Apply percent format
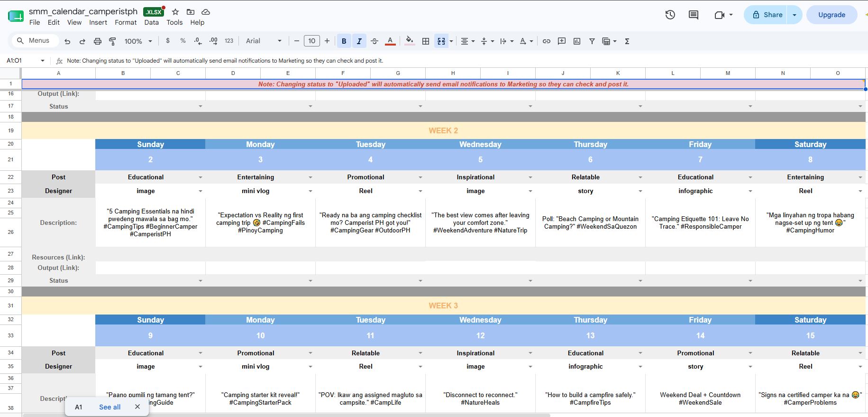Screen dimensions: 868x417 (x=183, y=41)
